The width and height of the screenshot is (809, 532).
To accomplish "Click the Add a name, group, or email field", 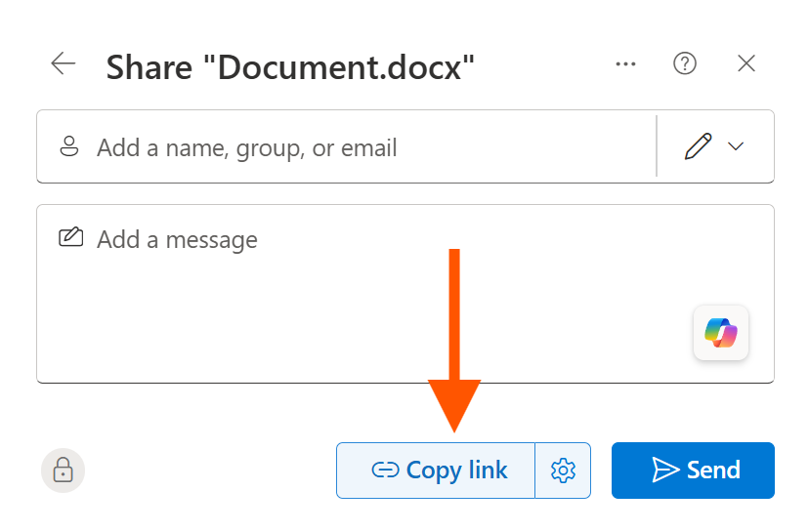I will coord(346,147).
